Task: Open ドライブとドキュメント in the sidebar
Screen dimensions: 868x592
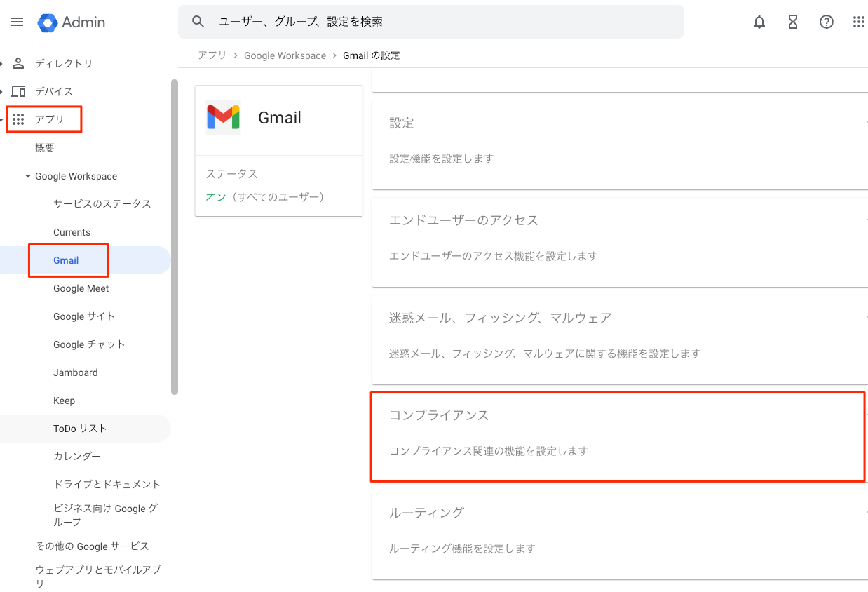Action: pos(107,485)
